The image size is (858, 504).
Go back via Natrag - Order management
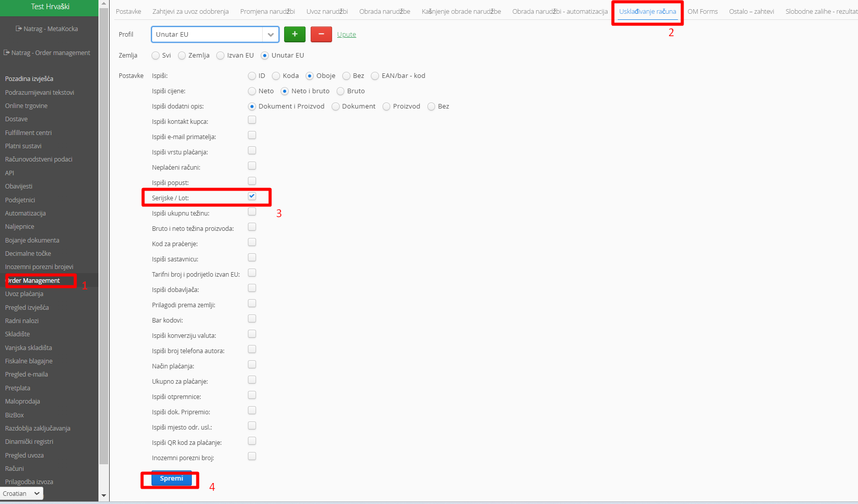(x=47, y=52)
